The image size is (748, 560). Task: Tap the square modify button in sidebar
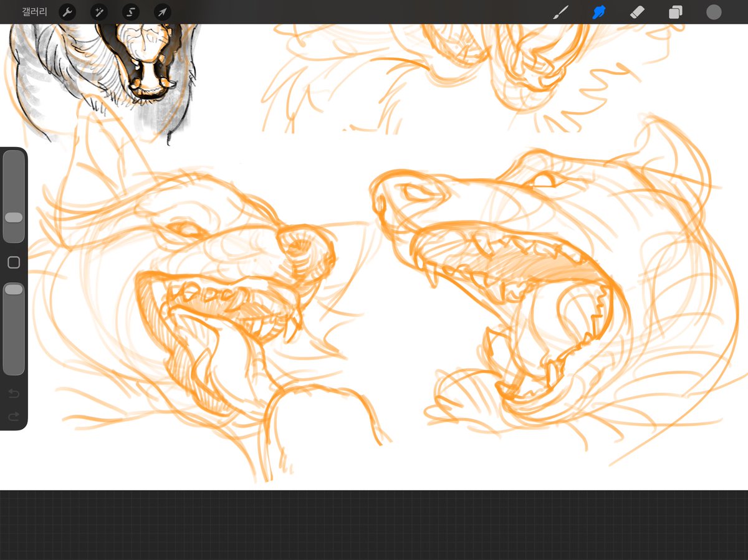pos(14,263)
